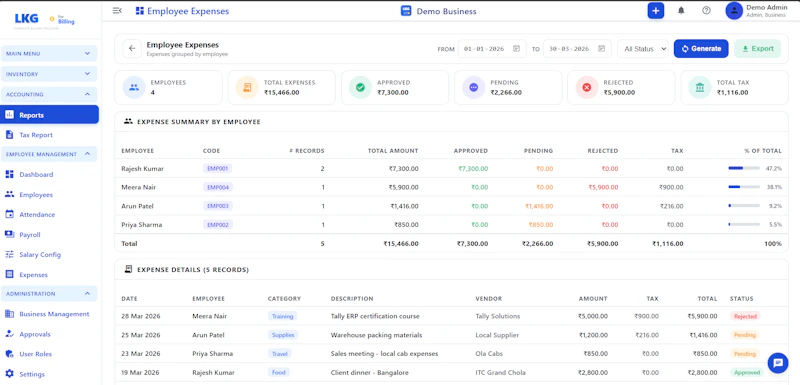Click the '% OF TOTAL' column header
Viewport: 800px width, 385px height.
click(x=763, y=151)
